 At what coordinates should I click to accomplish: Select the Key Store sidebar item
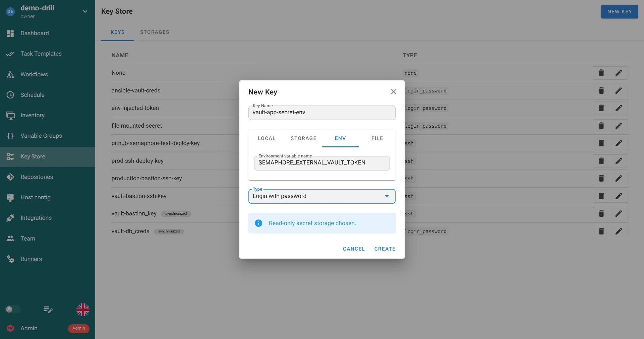click(x=48, y=156)
